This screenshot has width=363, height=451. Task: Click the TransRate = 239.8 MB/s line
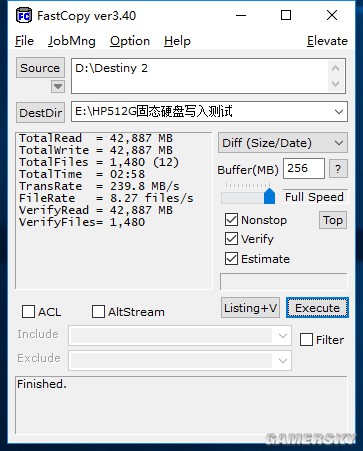click(99, 186)
